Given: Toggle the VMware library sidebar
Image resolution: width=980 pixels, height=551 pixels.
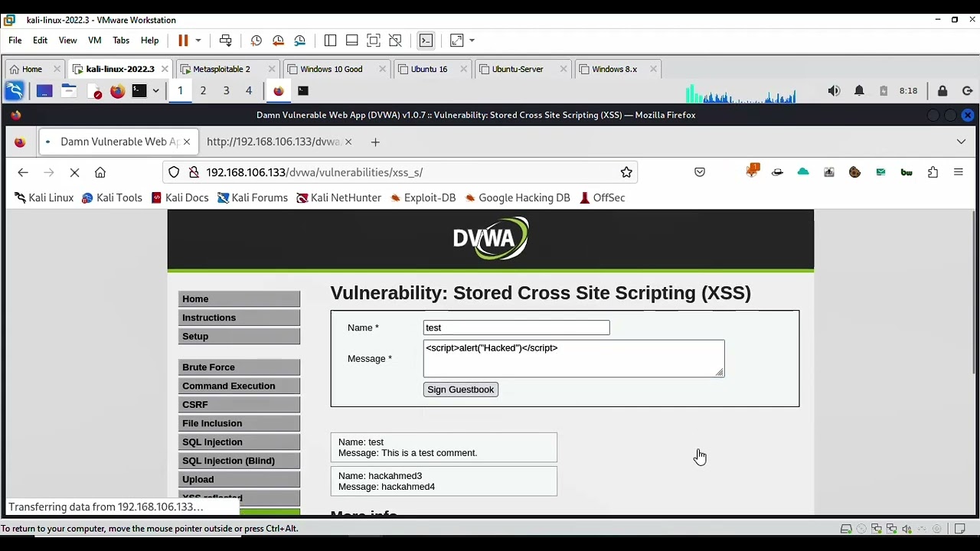Looking at the screenshot, I should (330, 41).
